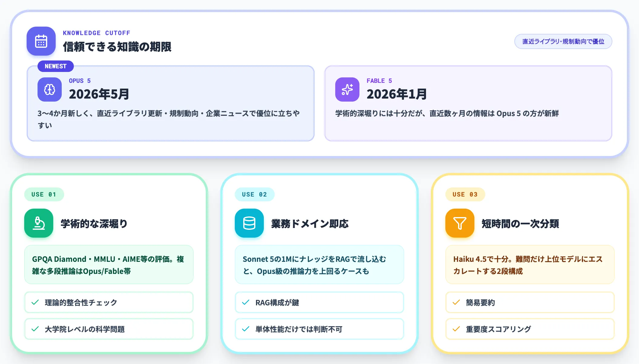
Task: Select the 重要度スコアリング item
Action: (530, 329)
